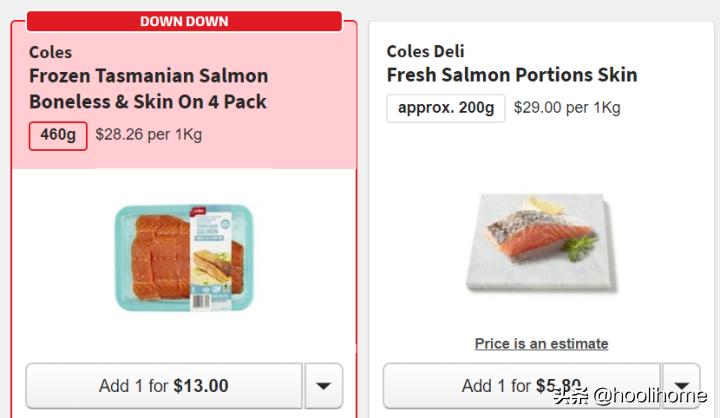Add the frozen salmon for $13.00
The height and width of the screenshot is (418, 720).
click(x=164, y=386)
